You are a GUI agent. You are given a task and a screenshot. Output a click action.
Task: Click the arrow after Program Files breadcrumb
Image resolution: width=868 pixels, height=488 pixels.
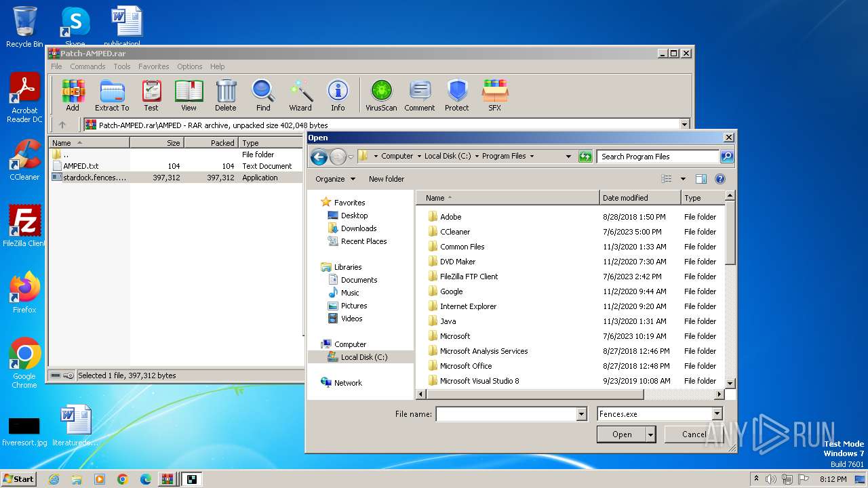532,156
